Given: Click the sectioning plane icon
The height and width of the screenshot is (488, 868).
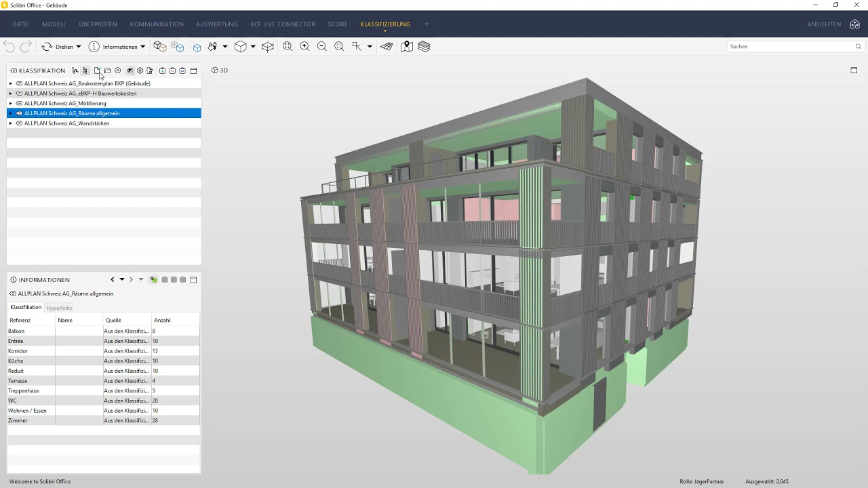Looking at the screenshot, I should click(x=387, y=47).
